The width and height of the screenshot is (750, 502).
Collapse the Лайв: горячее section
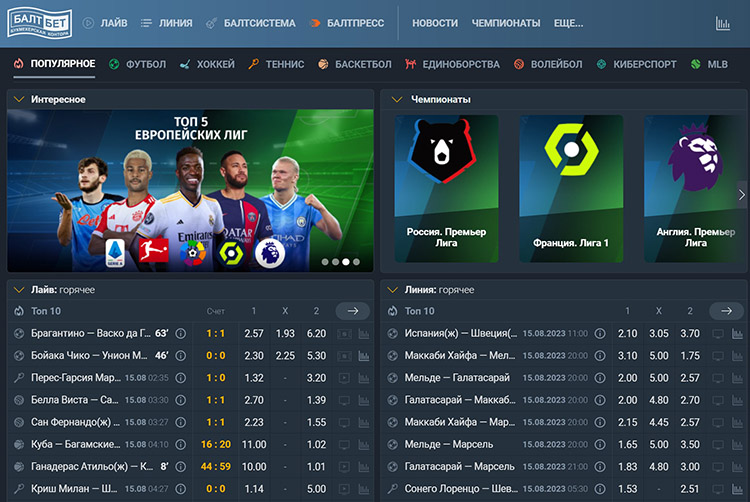(x=19, y=290)
